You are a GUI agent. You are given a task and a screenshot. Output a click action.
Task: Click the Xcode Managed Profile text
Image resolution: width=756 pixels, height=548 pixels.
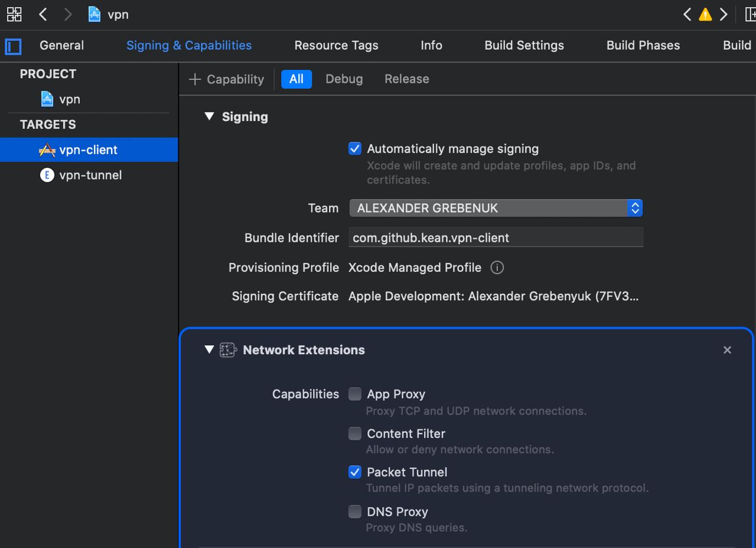point(415,268)
